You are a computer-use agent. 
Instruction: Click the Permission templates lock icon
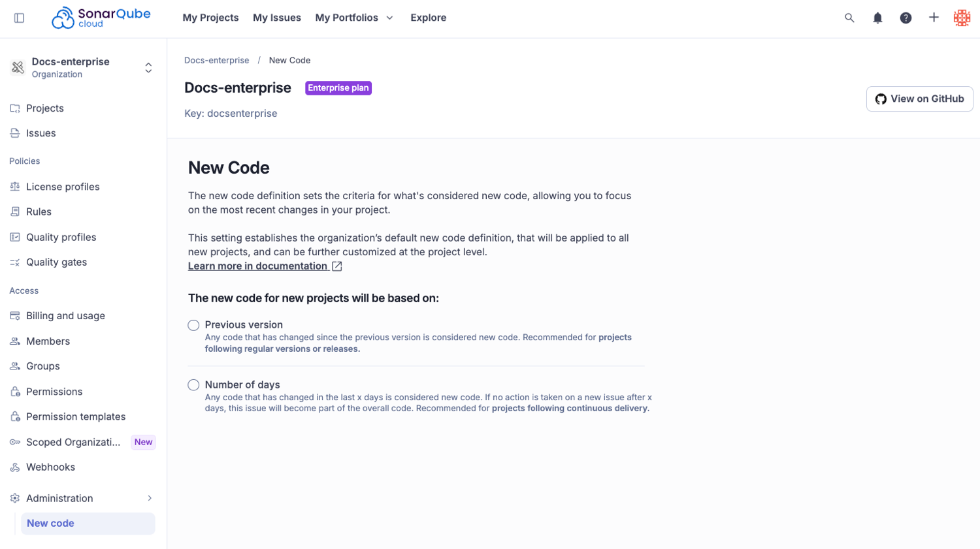[x=15, y=416]
